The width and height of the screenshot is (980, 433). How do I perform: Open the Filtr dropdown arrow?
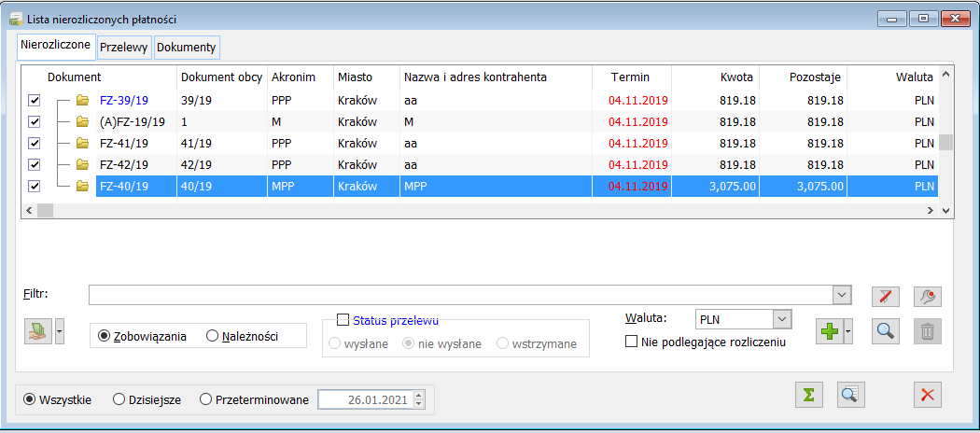(842, 294)
